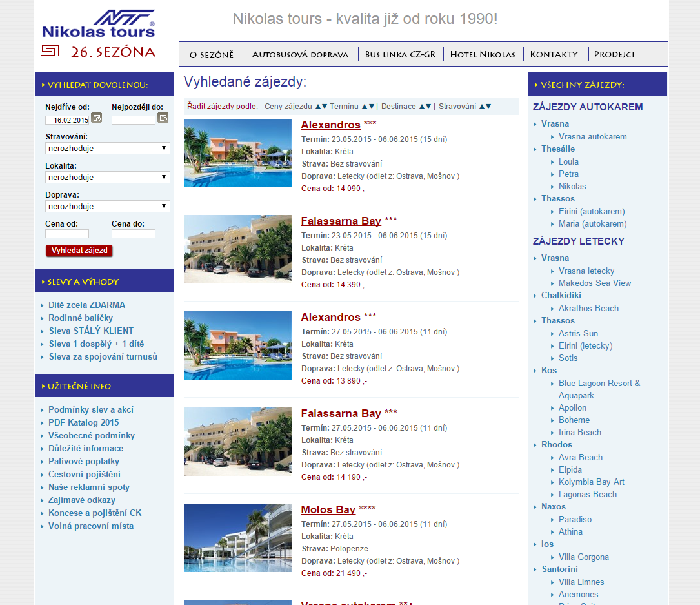
Task: Open Falassarna Bay link, 14 390 price
Action: [x=341, y=221]
